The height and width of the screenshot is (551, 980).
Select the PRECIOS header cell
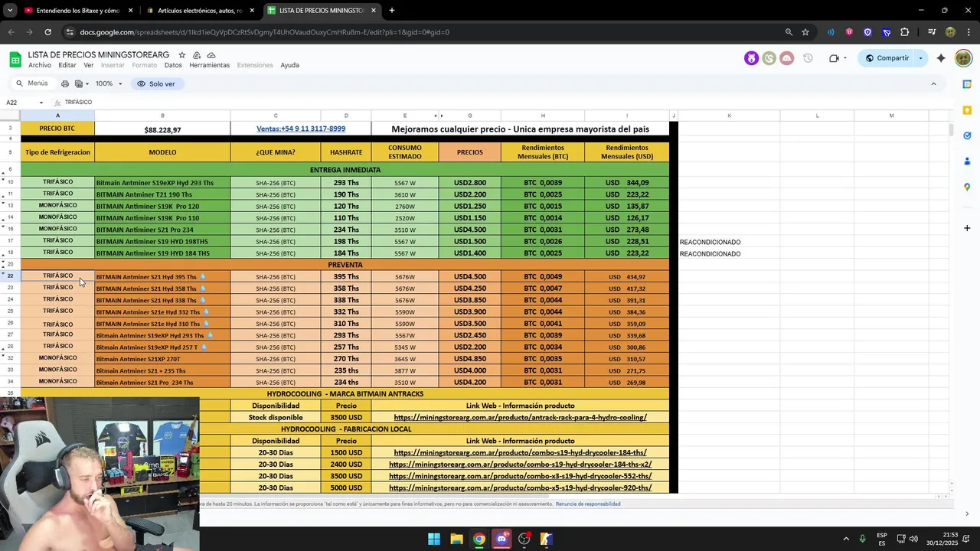tap(469, 152)
